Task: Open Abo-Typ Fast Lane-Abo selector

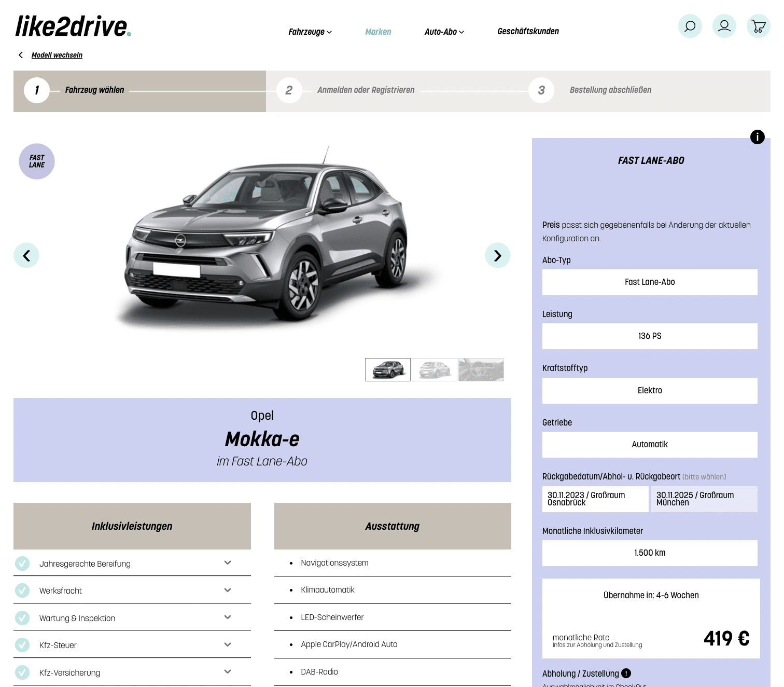Action: click(650, 282)
